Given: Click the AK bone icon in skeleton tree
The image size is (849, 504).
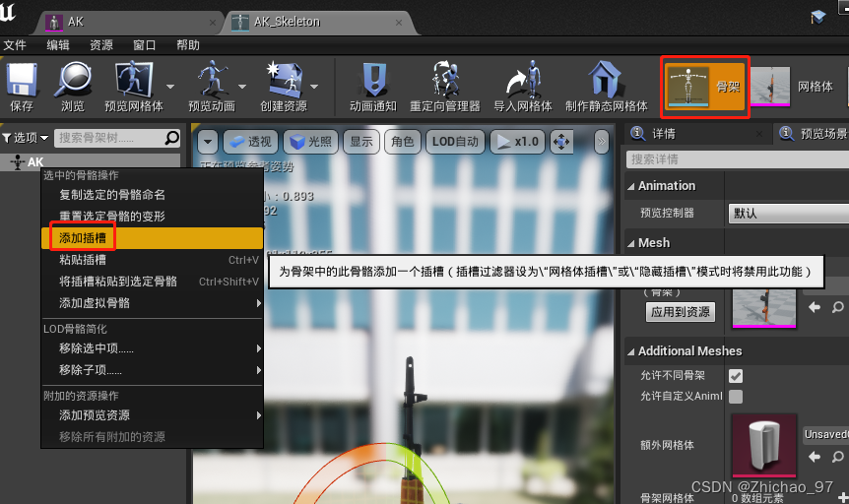Looking at the screenshot, I should coord(18,161).
